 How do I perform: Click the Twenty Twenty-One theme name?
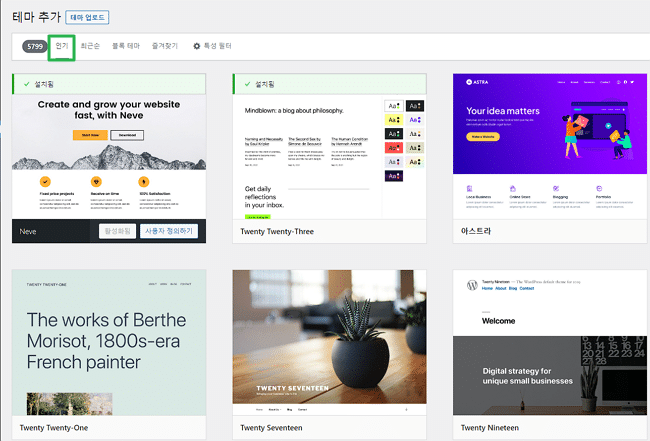(54, 428)
